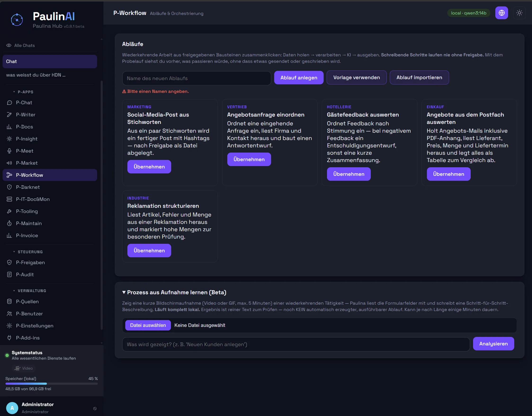The height and width of the screenshot is (416, 532).
Task: Click Vorlage verwenden button
Action: click(x=356, y=77)
